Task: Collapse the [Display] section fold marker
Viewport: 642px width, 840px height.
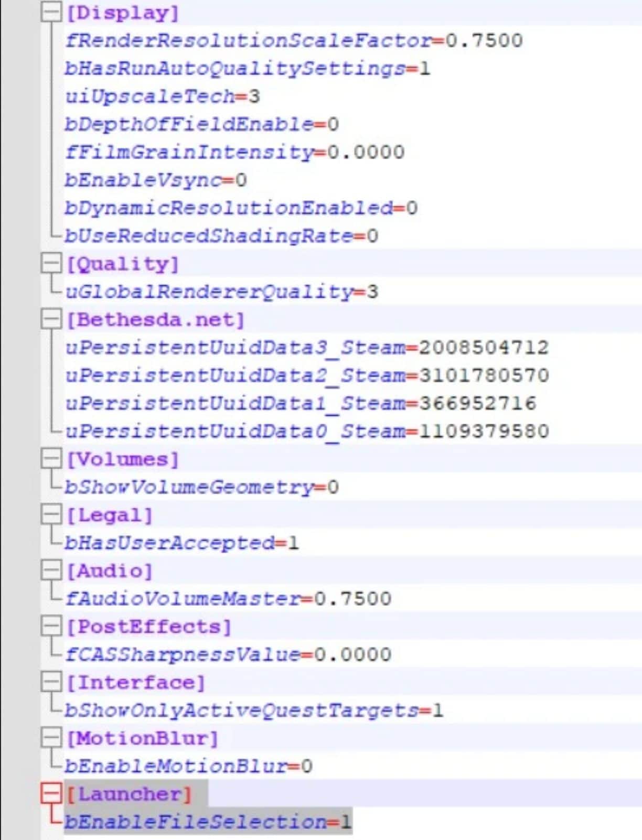Action: tap(51, 13)
